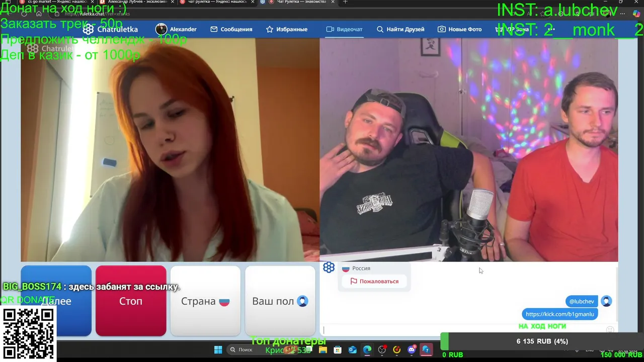Click the Россия country label in chat
This screenshot has height=362, width=644.
click(361, 268)
